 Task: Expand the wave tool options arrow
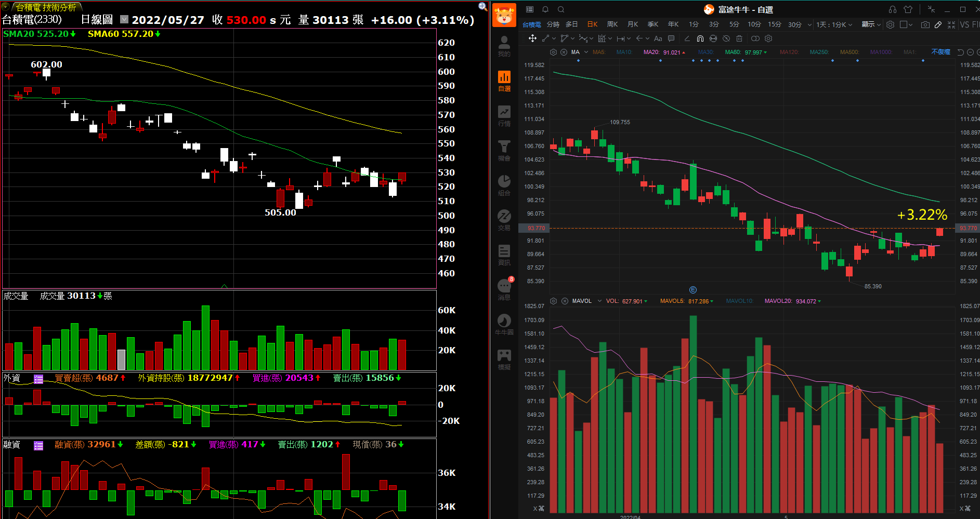click(x=592, y=38)
